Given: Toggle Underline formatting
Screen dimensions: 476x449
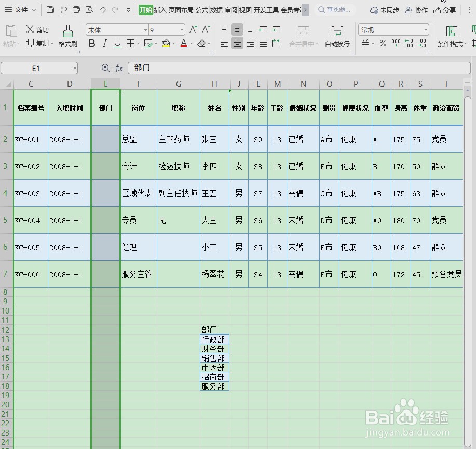Looking at the screenshot, I should tap(117, 44).
